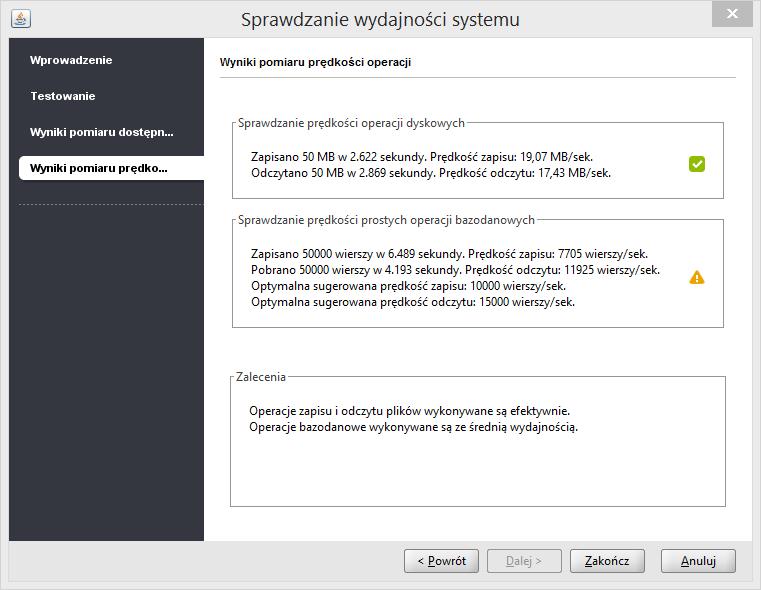Finish the wizard with Zakończ button
This screenshot has height=590, width=761.
click(x=607, y=561)
